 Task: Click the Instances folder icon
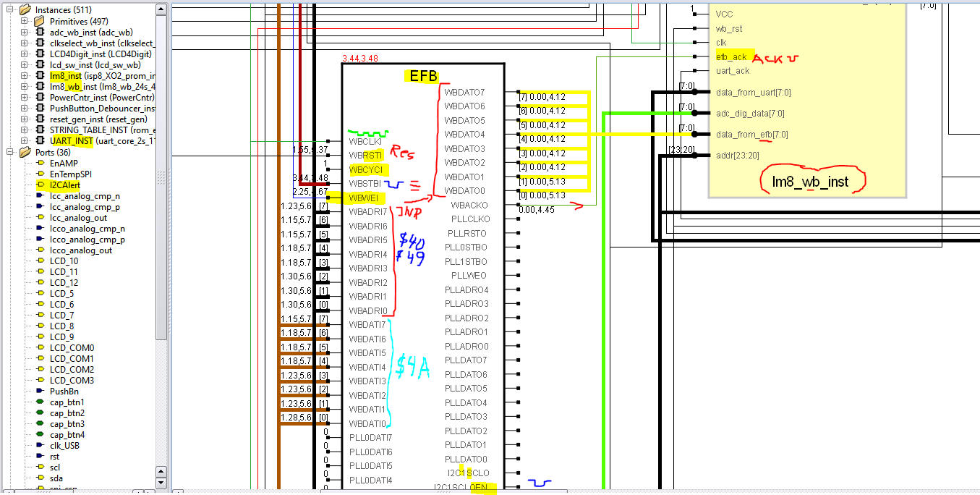click(25, 10)
